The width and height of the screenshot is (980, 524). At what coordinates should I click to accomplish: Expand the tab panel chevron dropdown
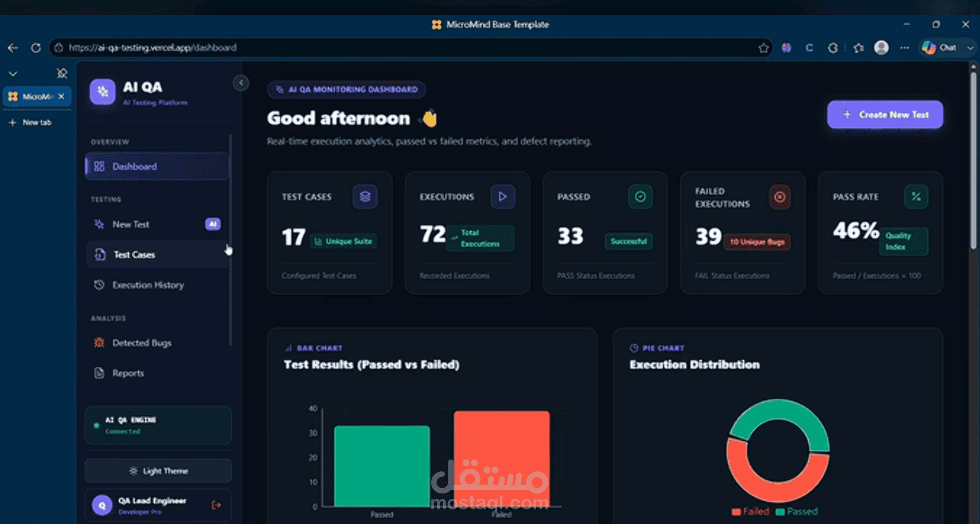(13, 74)
